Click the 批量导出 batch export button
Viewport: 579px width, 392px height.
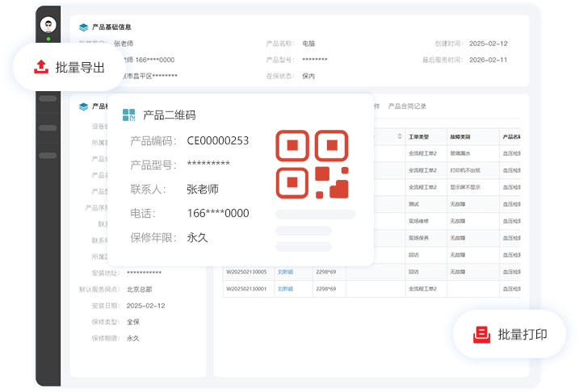coord(69,67)
